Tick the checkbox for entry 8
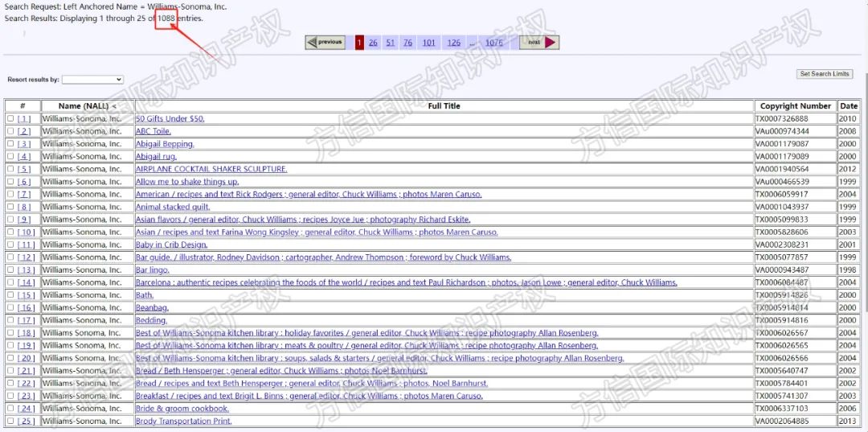Image resolution: width=868 pixels, height=432 pixels. click(10, 207)
